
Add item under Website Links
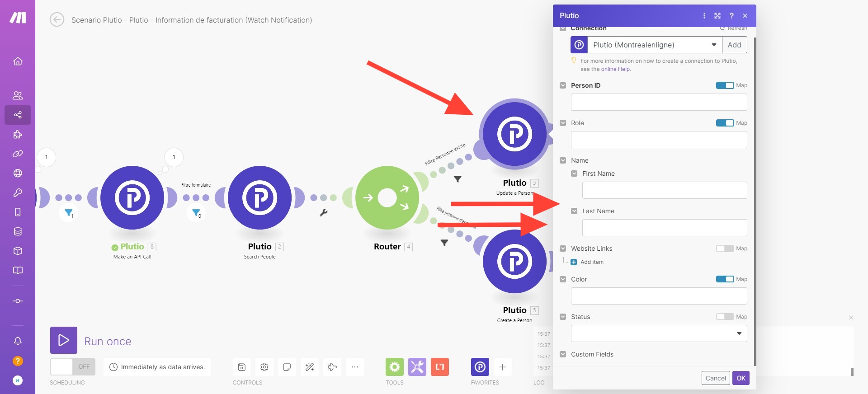coord(587,262)
